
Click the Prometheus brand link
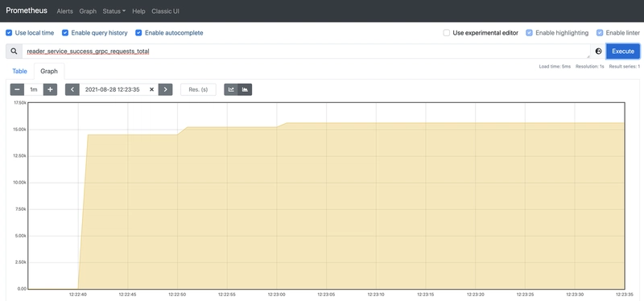27,10
